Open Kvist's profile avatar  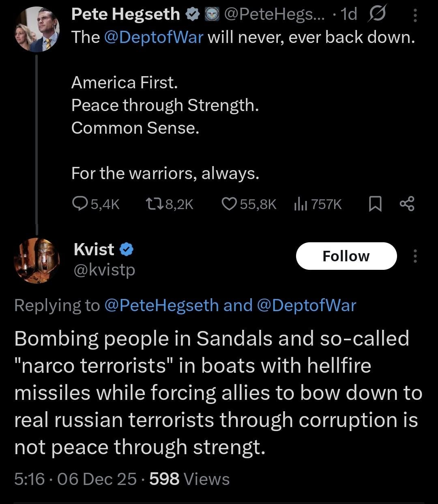click(x=37, y=261)
